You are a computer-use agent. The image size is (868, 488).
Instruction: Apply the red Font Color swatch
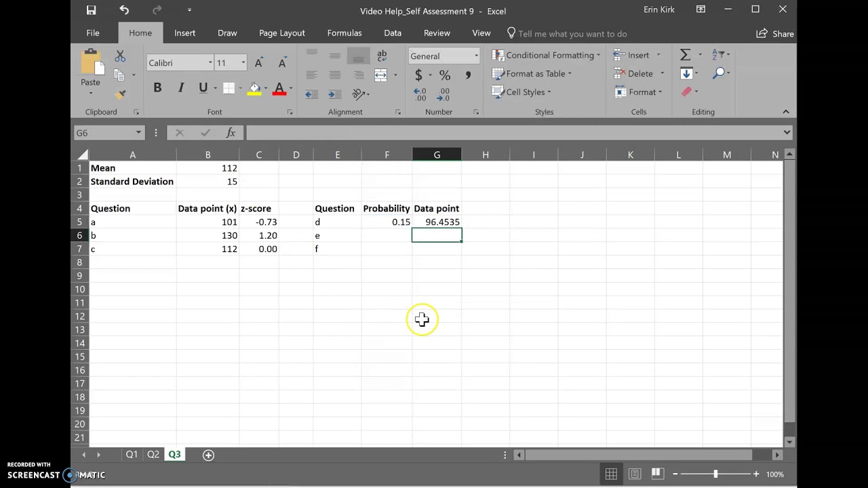click(279, 89)
